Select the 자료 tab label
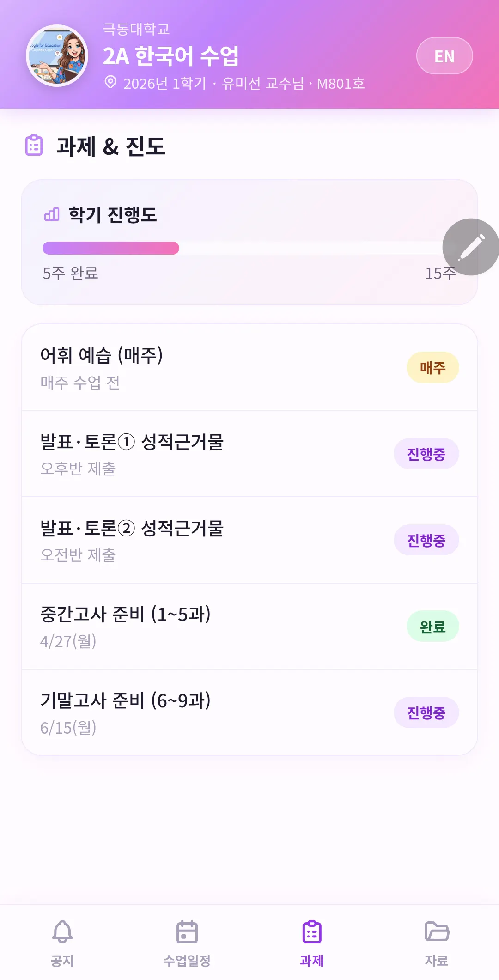This screenshot has width=499, height=980. coord(437,961)
